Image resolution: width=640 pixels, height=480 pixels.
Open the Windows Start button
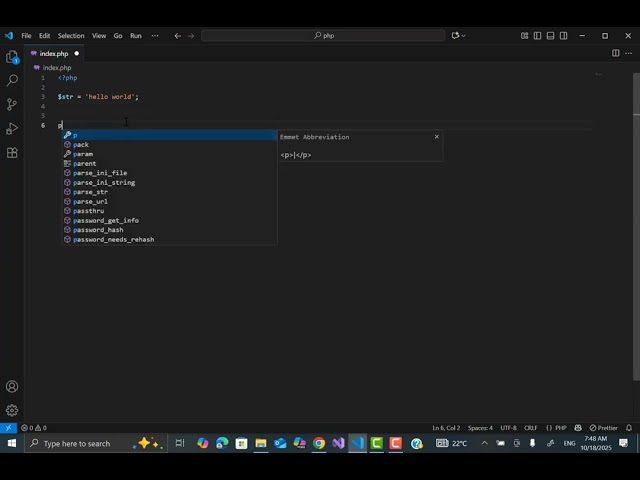pyautogui.click(x=11, y=443)
